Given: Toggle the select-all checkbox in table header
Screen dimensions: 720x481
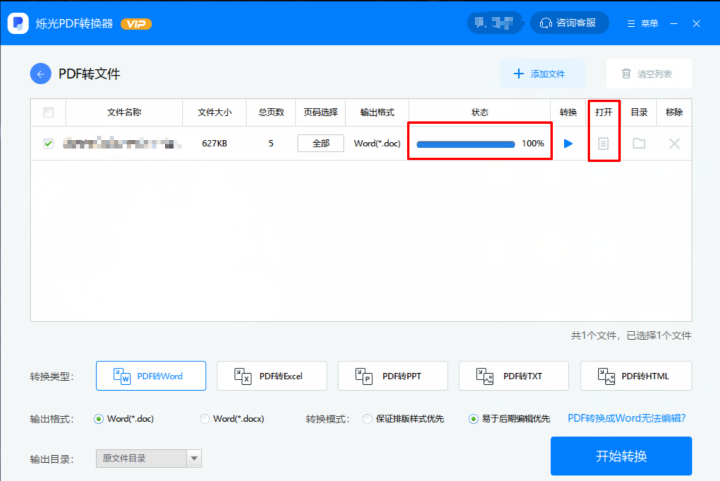Looking at the screenshot, I should coord(48,112).
